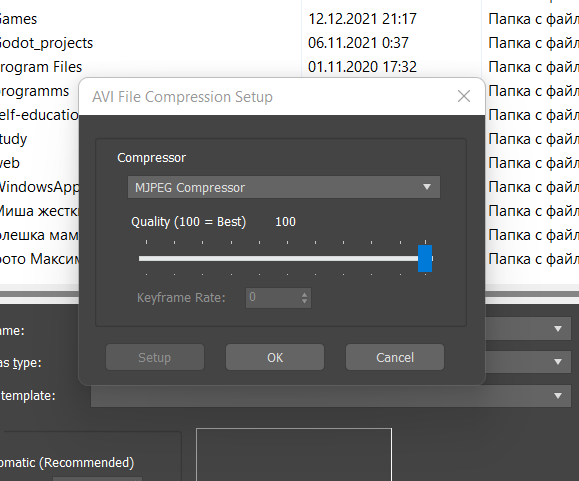Select the Games folder in file list

coord(18,19)
